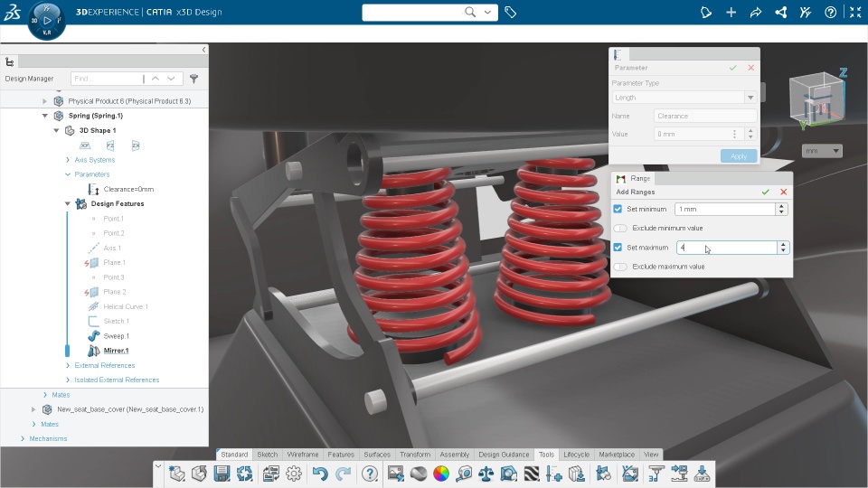Expand Axis Systems in tree
This screenshot has width=868, height=488.
point(68,160)
